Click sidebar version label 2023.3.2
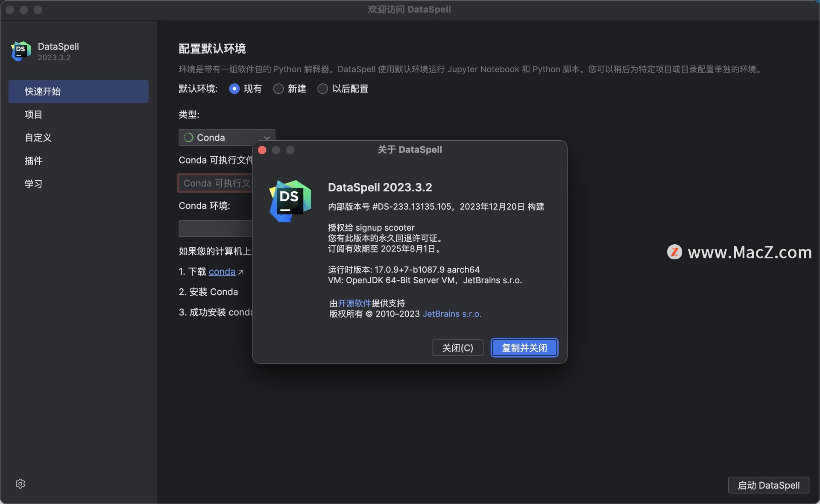This screenshot has height=504, width=820. point(54,58)
